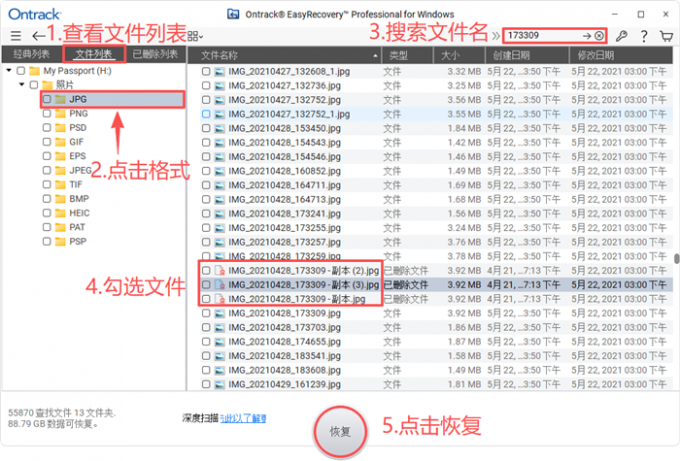Select the HEIC folder icon
The image size is (680, 461).
tap(60, 213)
